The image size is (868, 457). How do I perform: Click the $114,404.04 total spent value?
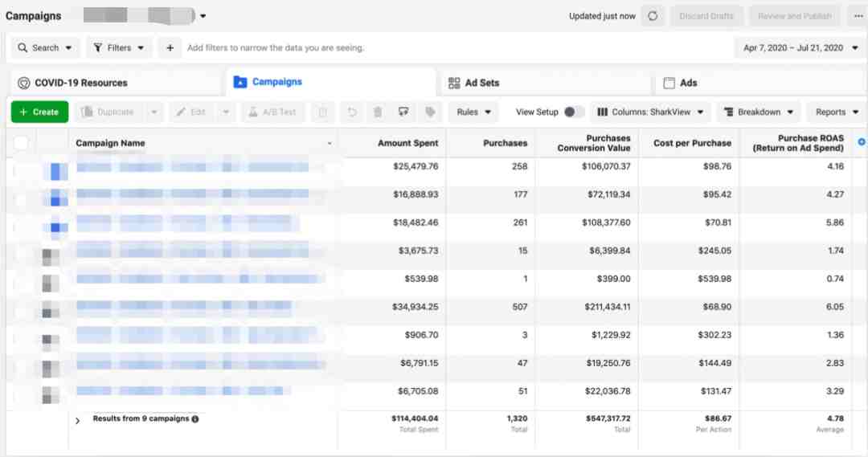[x=415, y=418]
